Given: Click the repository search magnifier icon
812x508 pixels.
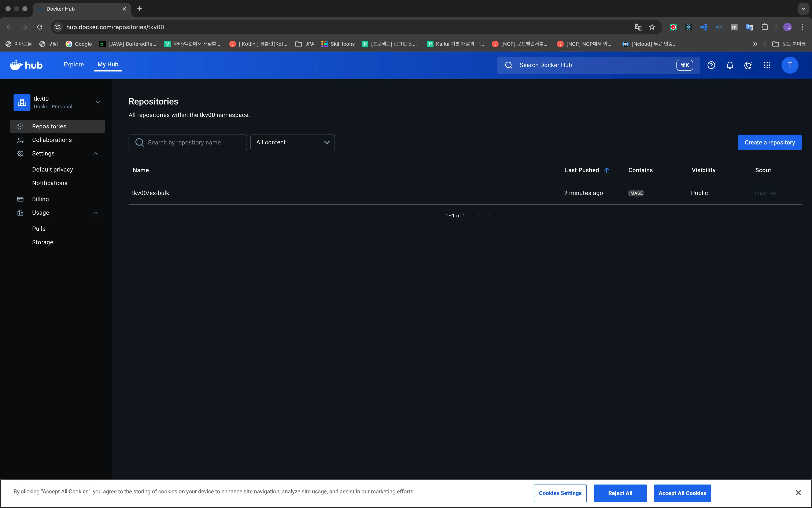Looking at the screenshot, I should point(139,143).
